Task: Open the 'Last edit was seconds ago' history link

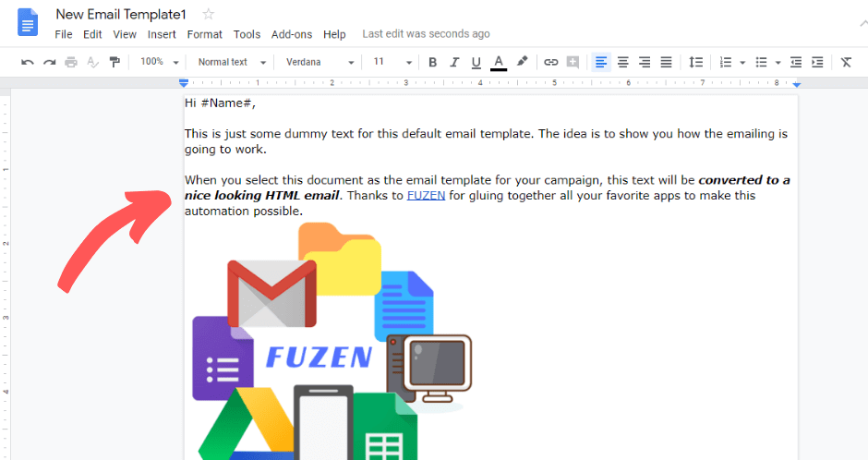Action: tap(427, 34)
